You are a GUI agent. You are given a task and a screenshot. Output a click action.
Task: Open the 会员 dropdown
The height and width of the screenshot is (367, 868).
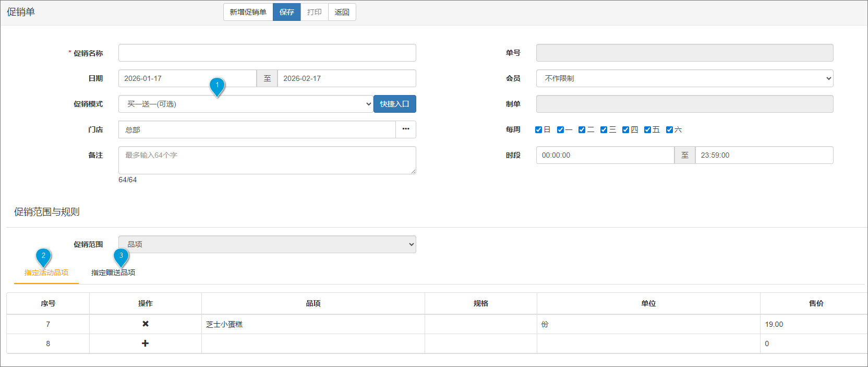(x=684, y=78)
